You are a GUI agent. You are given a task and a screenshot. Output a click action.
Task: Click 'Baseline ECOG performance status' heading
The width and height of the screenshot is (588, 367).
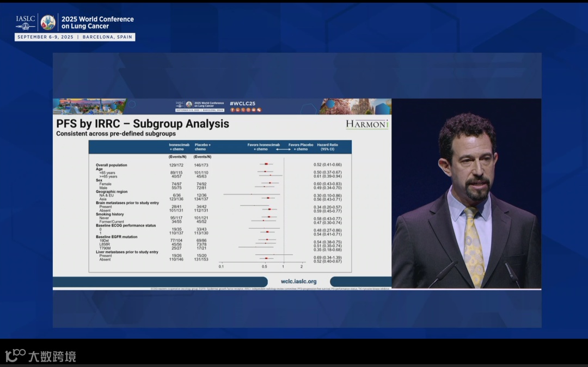pos(126,225)
